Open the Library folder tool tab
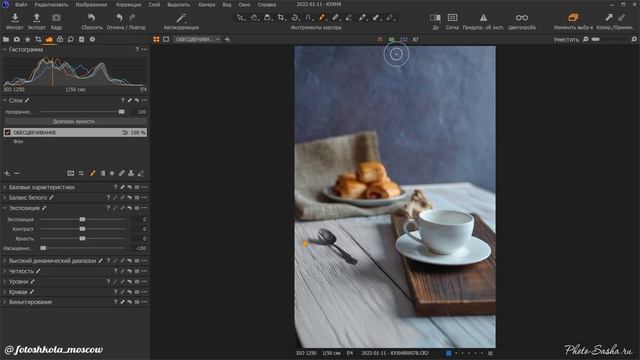 [6, 40]
